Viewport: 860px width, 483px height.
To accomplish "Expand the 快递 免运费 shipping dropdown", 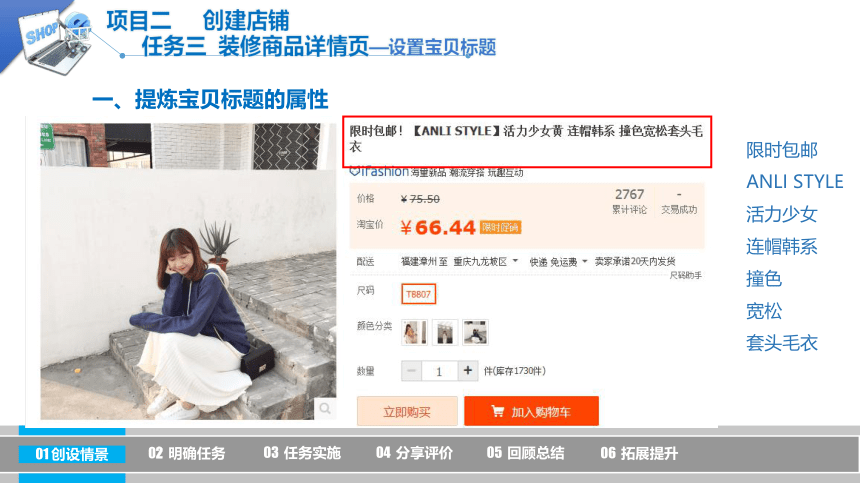I will tap(558, 262).
